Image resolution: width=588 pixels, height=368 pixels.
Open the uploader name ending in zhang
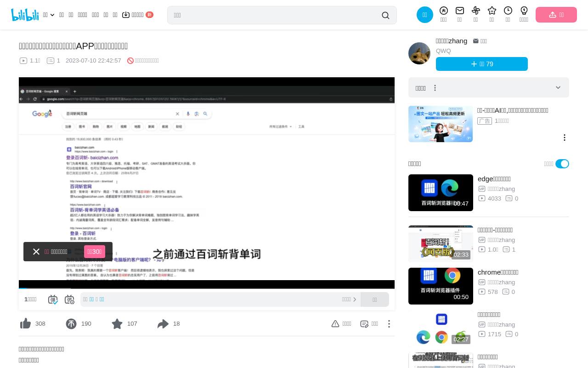452,41
